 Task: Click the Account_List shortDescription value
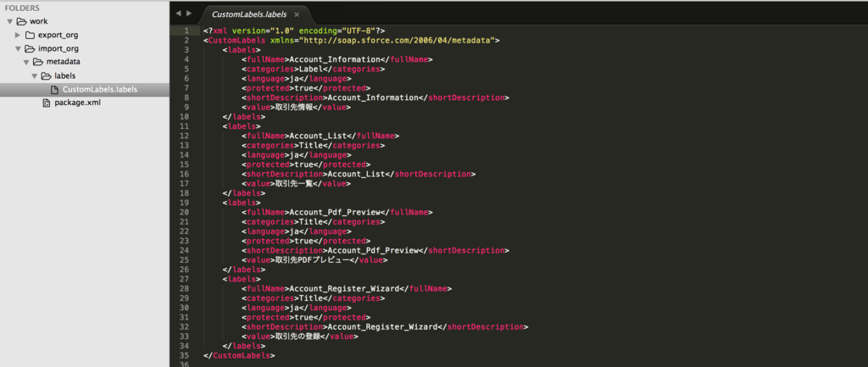pyautogui.click(x=357, y=174)
